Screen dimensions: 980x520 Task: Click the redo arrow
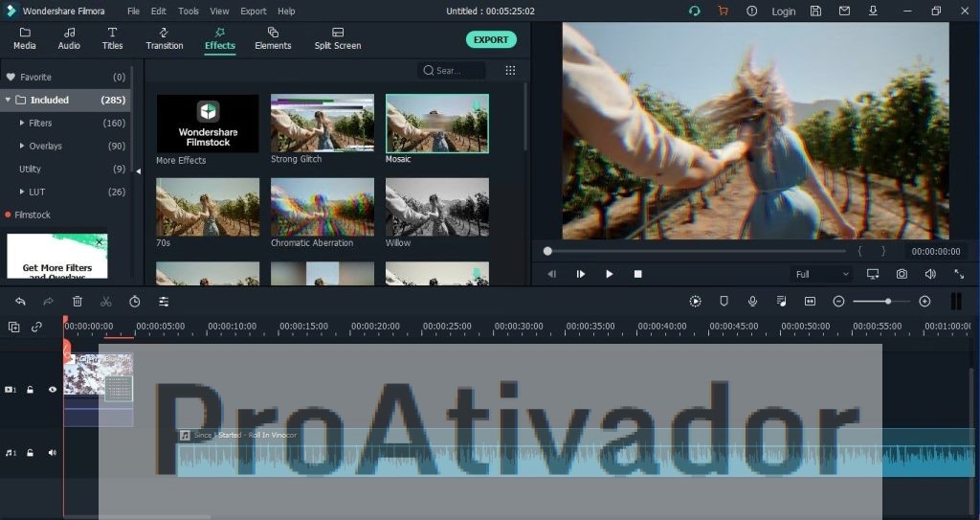coord(48,302)
